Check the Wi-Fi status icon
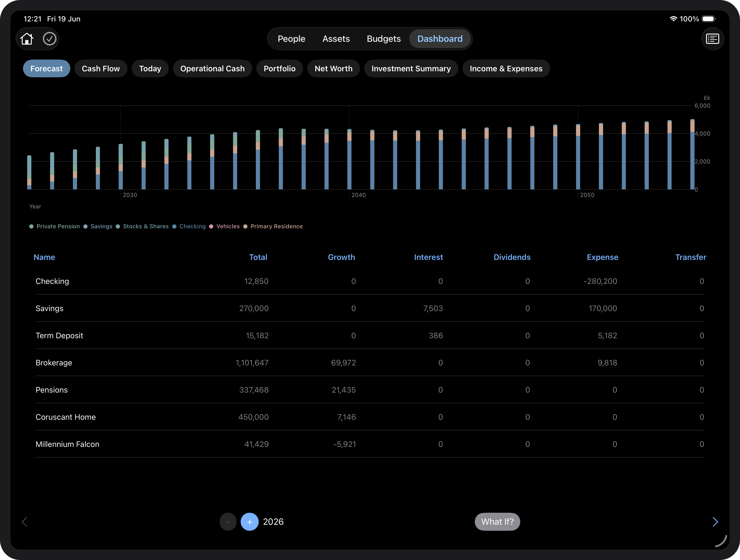The height and width of the screenshot is (560, 740). [x=673, y=19]
